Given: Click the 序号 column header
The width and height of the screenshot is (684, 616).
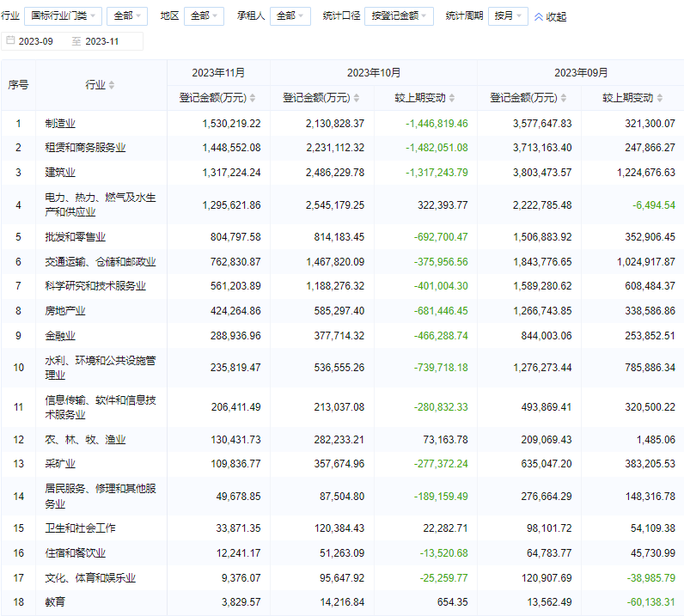Looking at the screenshot, I should [x=18, y=85].
